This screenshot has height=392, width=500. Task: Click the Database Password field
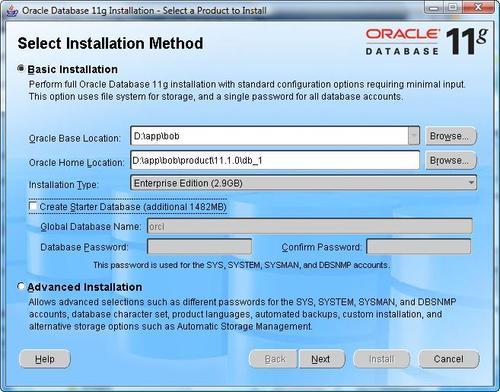[199, 247]
